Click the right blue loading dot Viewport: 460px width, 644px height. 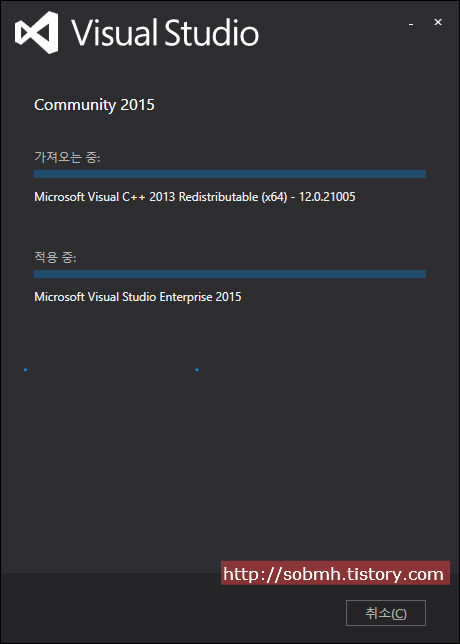197,370
